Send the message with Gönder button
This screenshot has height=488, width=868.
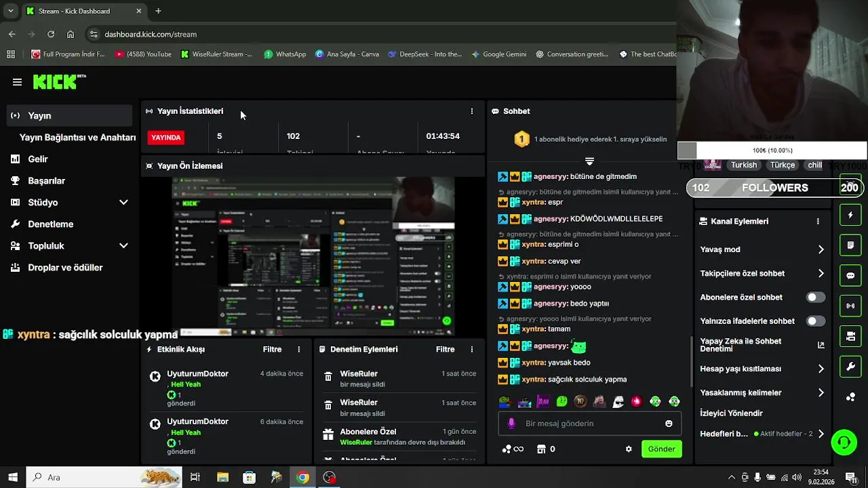pyautogui.click(x=661, y=449)
